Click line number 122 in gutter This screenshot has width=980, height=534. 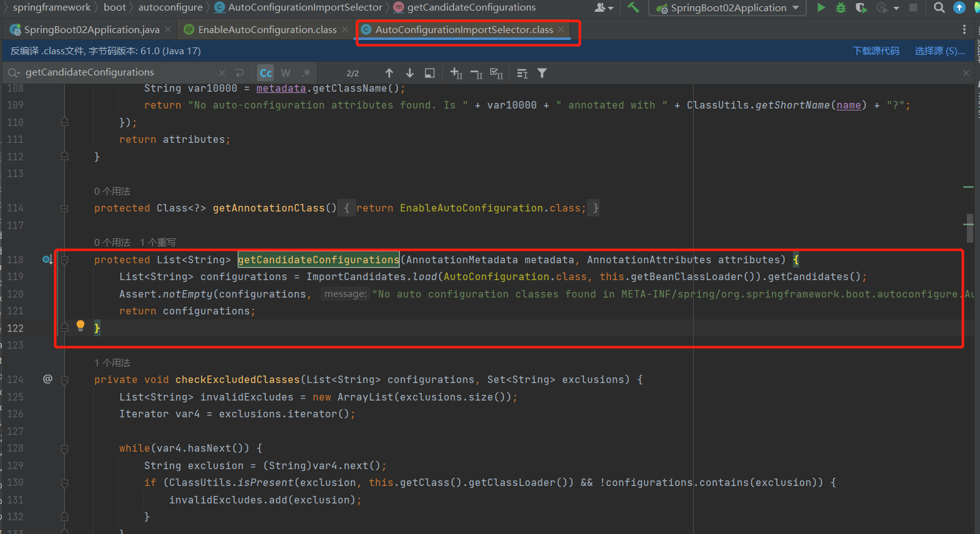click(x=16, y=328)
